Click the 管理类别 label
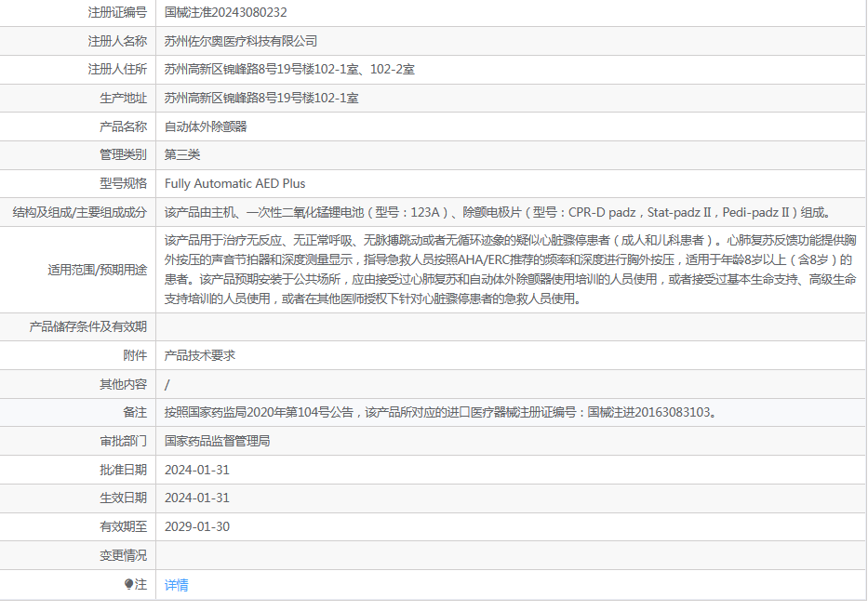The image size is (868, 611). pyautogui.click(x=124, y=154)
